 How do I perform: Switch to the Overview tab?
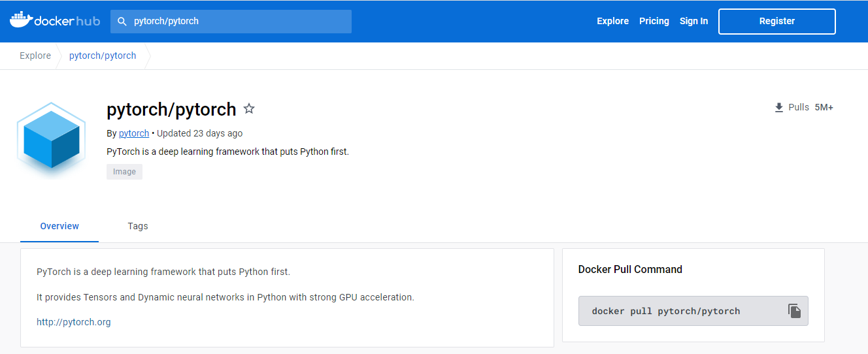tap(59, 226)
